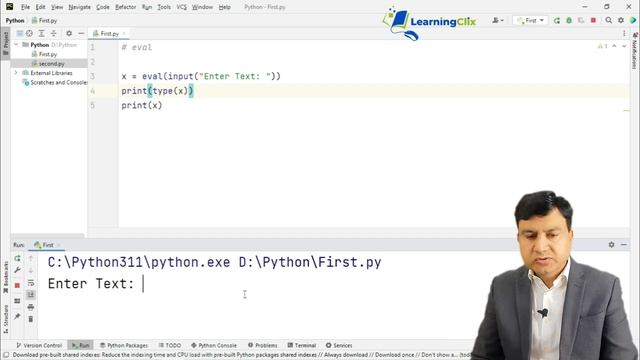Click the red Stop icon in top toolbar

coord(593,20)
